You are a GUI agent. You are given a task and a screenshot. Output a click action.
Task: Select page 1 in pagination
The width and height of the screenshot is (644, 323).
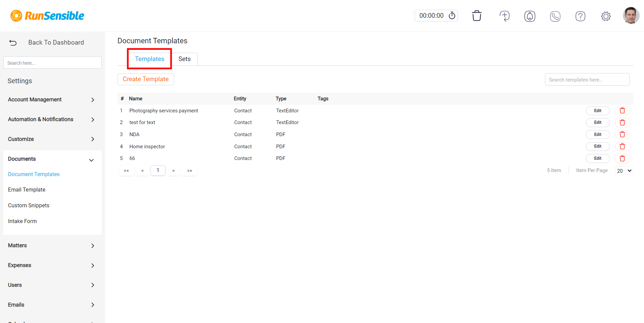click(x=158, y=170)
